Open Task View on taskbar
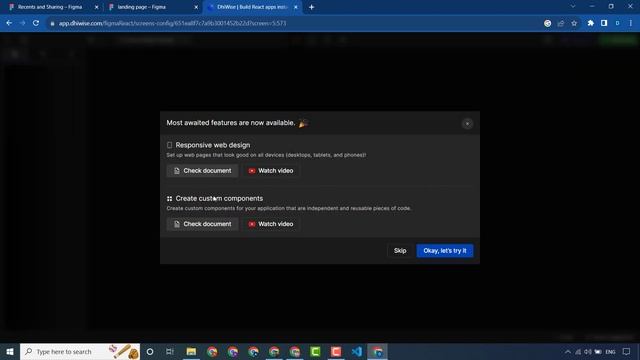 click(x=170, y=351)
